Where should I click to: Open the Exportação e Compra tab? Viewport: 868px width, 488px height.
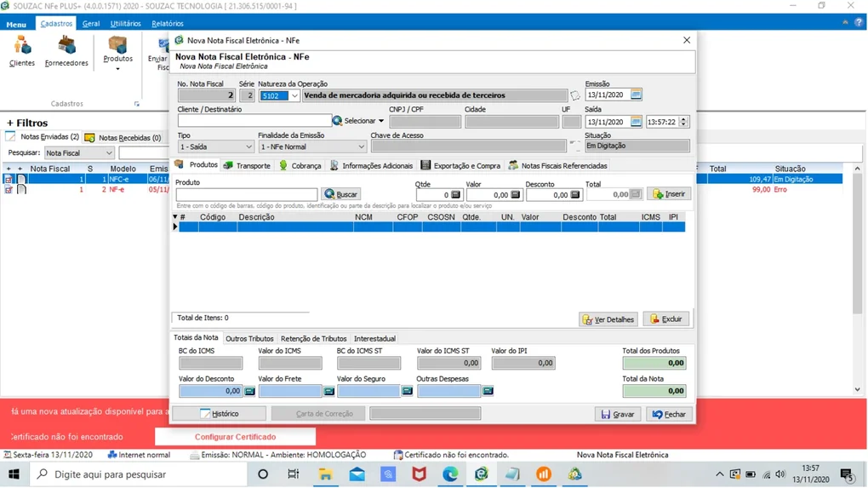click(460, 165)
